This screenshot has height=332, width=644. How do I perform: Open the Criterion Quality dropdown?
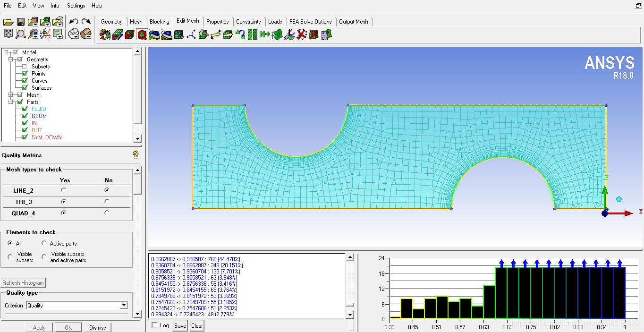coord(124,306)
